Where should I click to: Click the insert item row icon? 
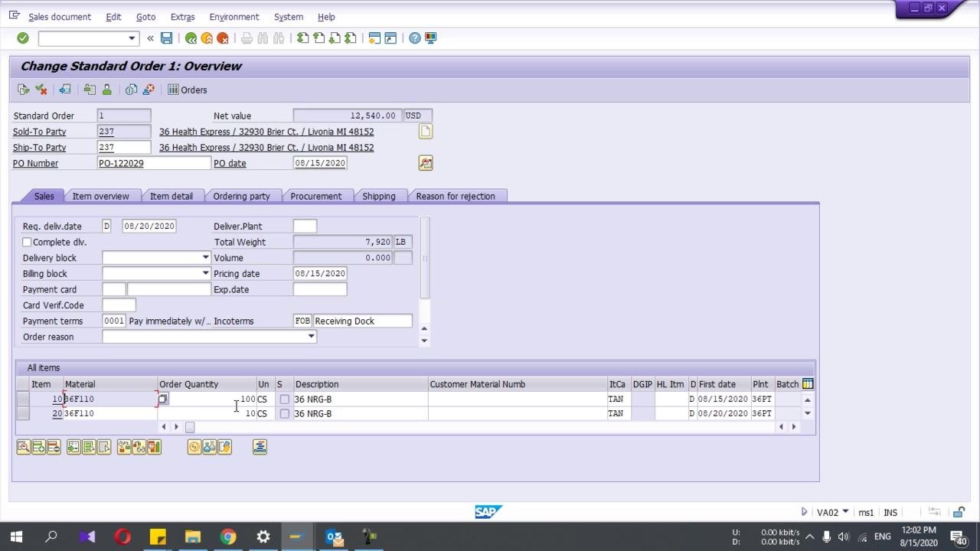[x=38, y=447]
